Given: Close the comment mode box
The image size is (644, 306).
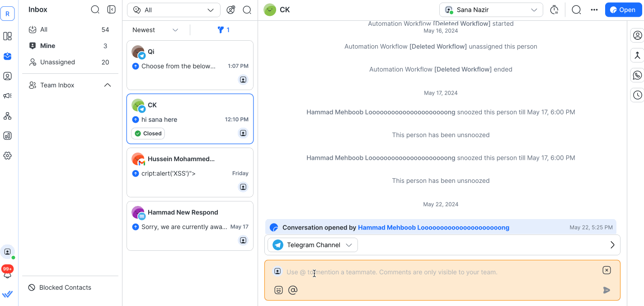Looking at the screenshot, I should coord(606,270).
